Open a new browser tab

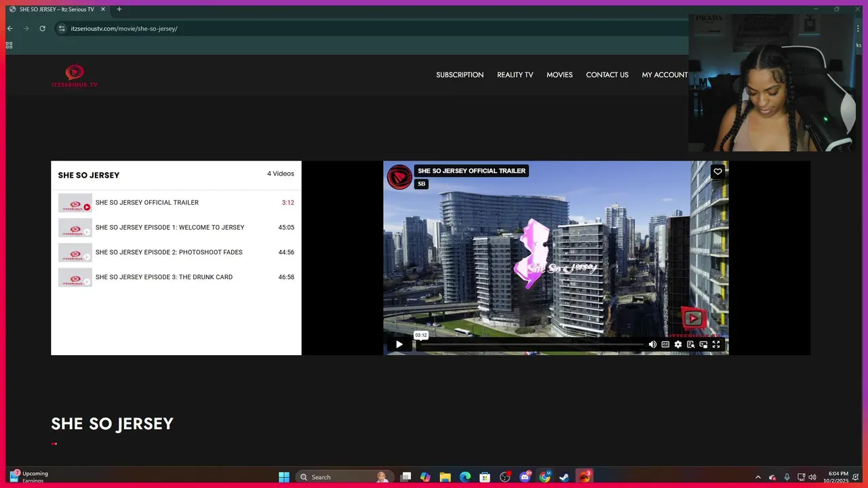pos(119,9)
